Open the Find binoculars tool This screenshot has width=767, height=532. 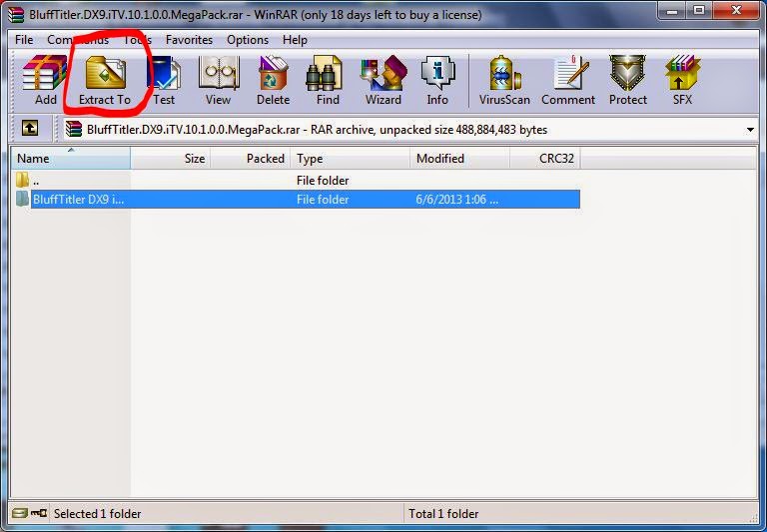point(324,73)
